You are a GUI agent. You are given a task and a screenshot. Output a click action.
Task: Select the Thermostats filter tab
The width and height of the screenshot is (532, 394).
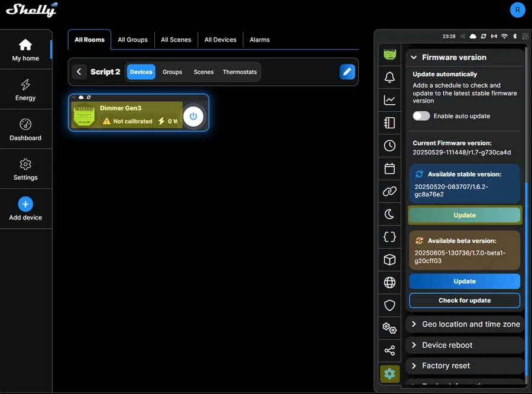pos(240,72)
